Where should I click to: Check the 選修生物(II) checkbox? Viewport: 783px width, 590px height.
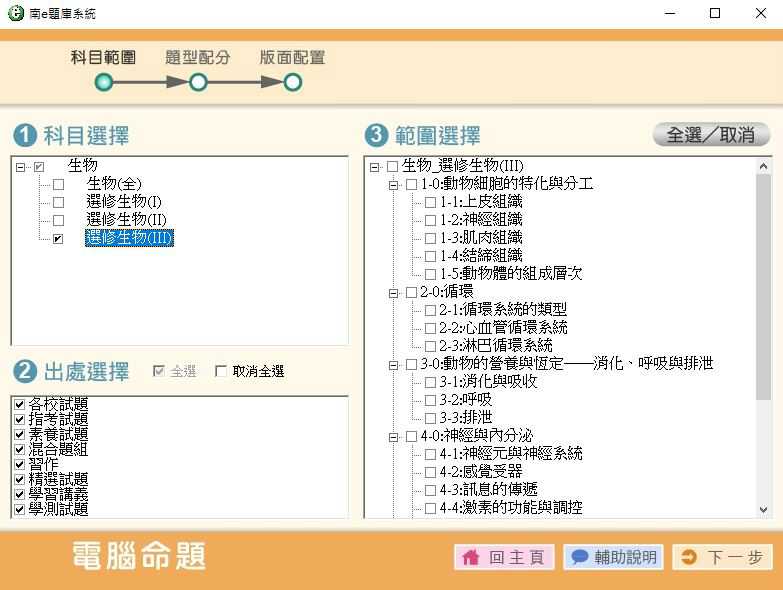(58, 221)
